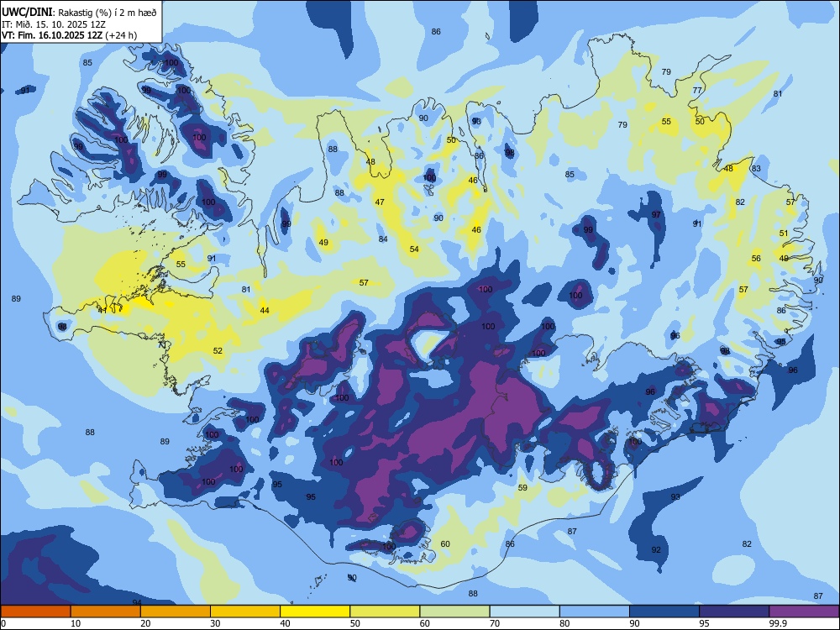Pick the purple legend swatch above 99.9

804,612
